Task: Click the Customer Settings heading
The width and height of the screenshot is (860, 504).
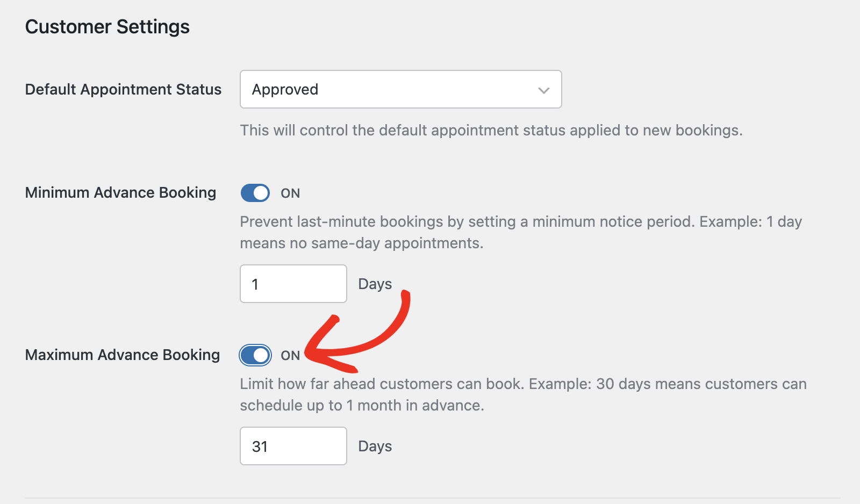Action: pos(107,26)
